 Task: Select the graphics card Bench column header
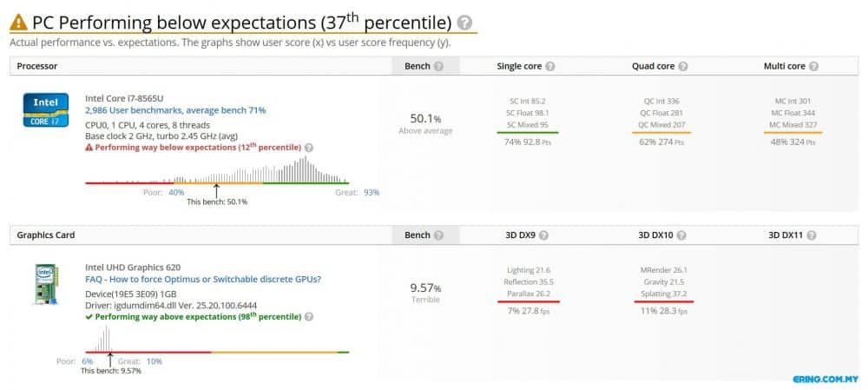click(x=425, y=235)
